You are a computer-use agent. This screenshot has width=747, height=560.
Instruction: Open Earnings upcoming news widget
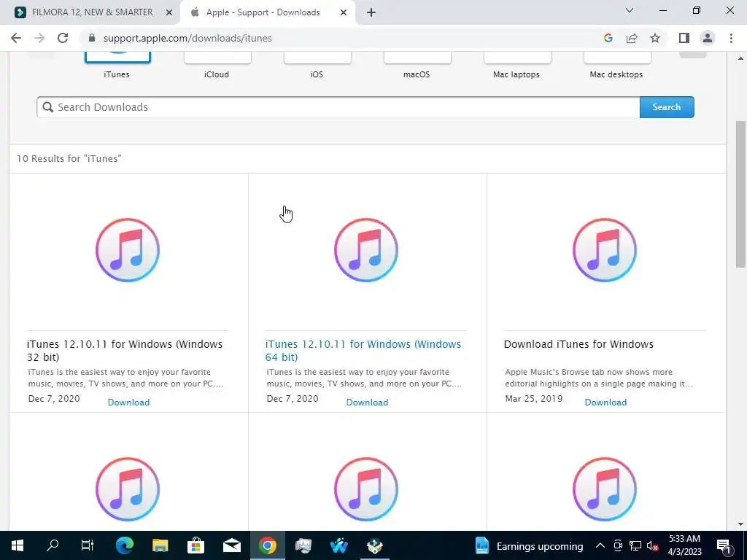coord(529,546)
